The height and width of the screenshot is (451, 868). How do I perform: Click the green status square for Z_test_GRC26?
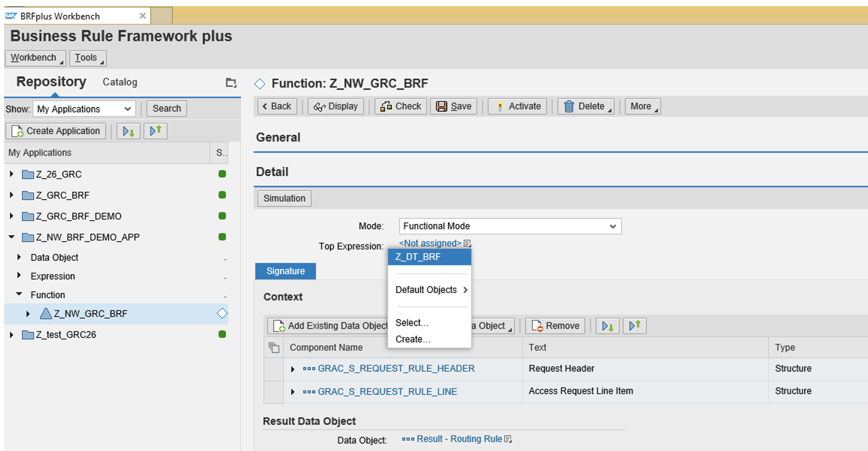click(222, 334)
